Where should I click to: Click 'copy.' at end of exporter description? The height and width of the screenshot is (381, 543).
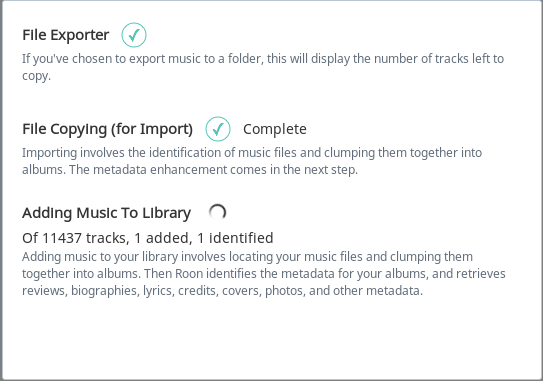pyautogui.click(x=36, y=76)
